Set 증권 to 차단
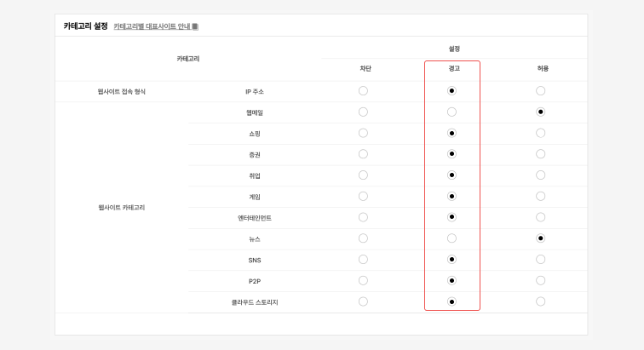The height and width of the screenshot is (350, 644). click(x=363, y=154)
